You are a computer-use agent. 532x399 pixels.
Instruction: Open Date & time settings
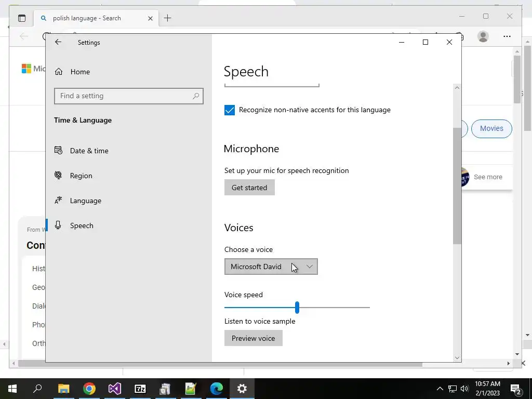click(89, 151)
